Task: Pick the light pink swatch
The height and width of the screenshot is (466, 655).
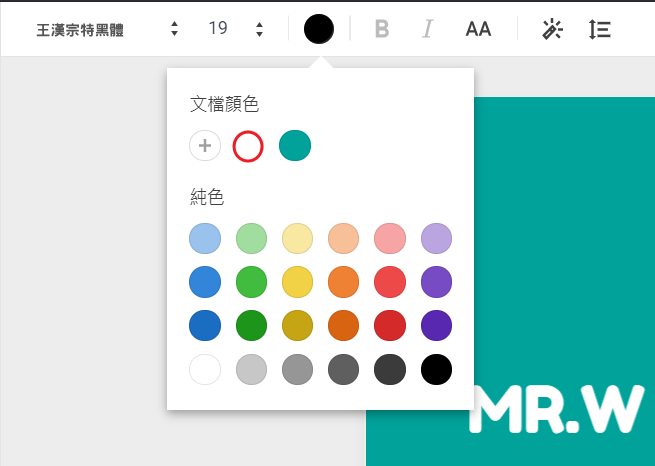Action: (x=390, y=238)
